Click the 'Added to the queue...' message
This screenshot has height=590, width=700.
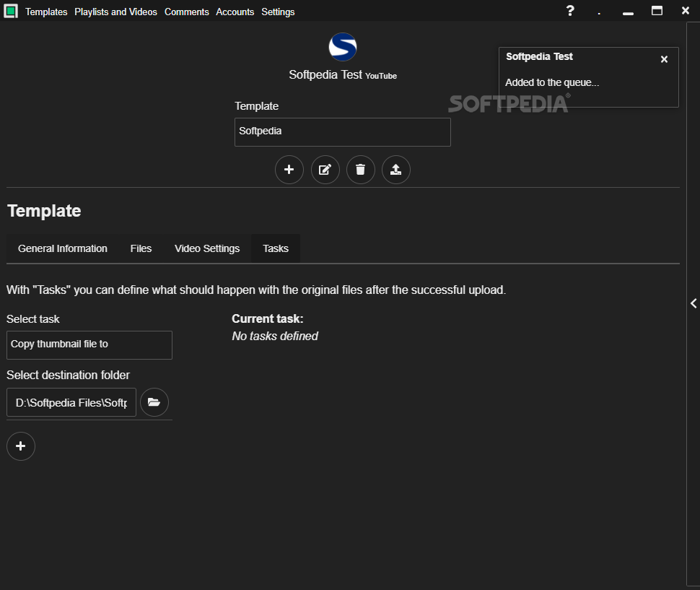(x=552, y=82)
